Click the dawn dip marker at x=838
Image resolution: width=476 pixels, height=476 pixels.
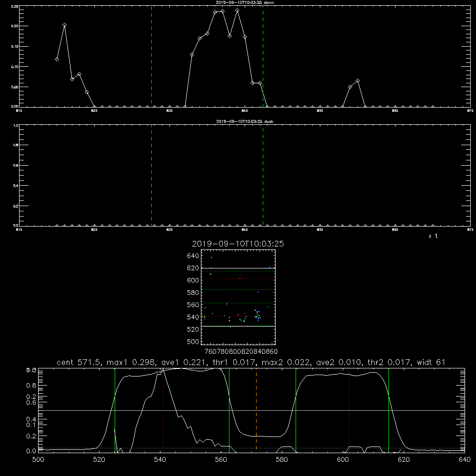(x=230, y=36)
